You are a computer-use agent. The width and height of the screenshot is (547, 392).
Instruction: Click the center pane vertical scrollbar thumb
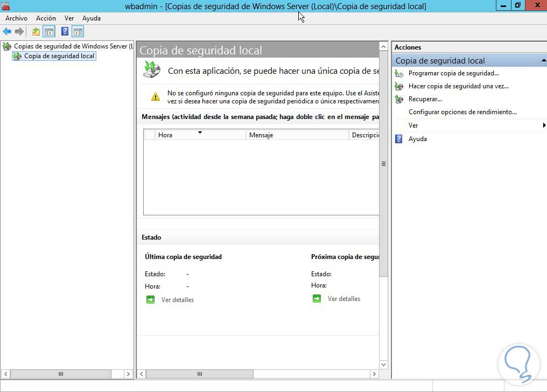(x=383, y=164)
